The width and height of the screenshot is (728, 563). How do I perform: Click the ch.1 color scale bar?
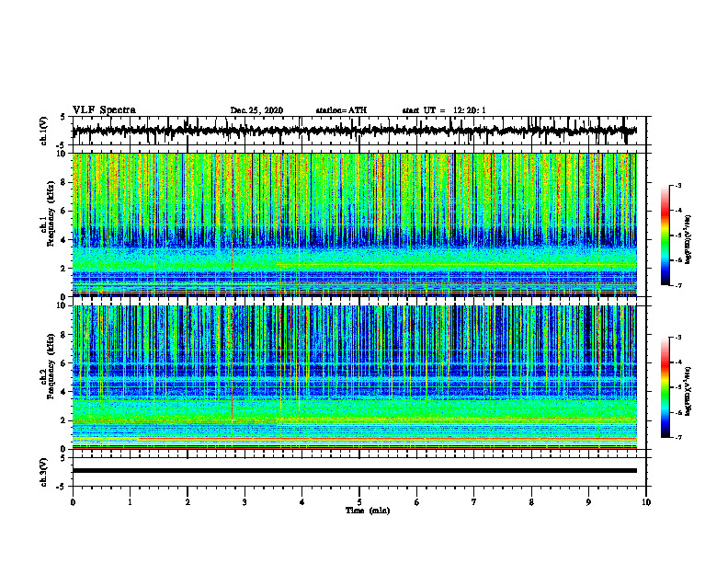tap(665, 236)
